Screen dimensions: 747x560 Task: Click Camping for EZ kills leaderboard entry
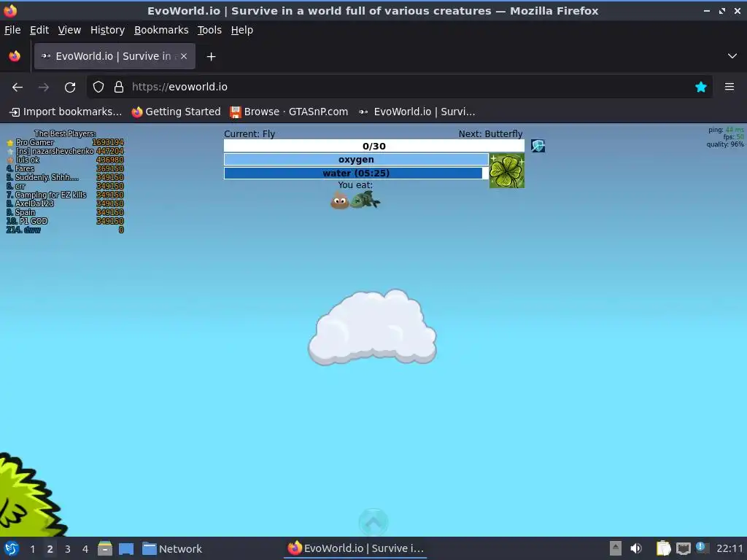click(x=65, y=195)
